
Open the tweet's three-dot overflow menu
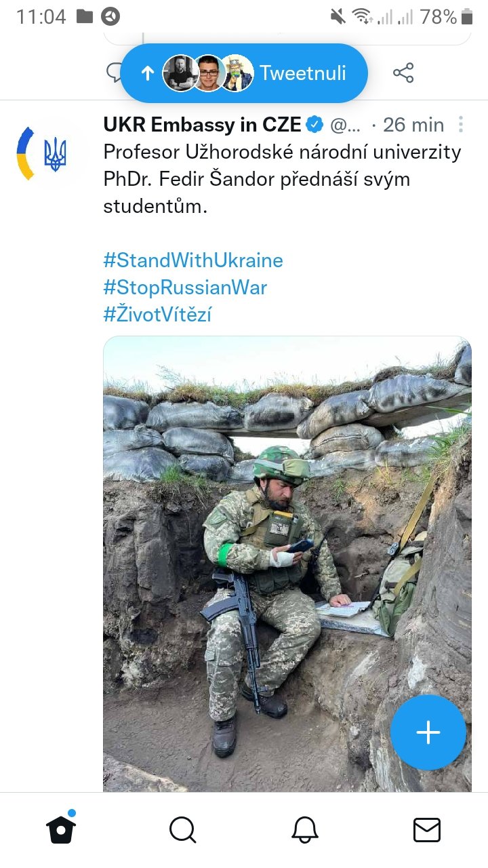click(461, 125)
